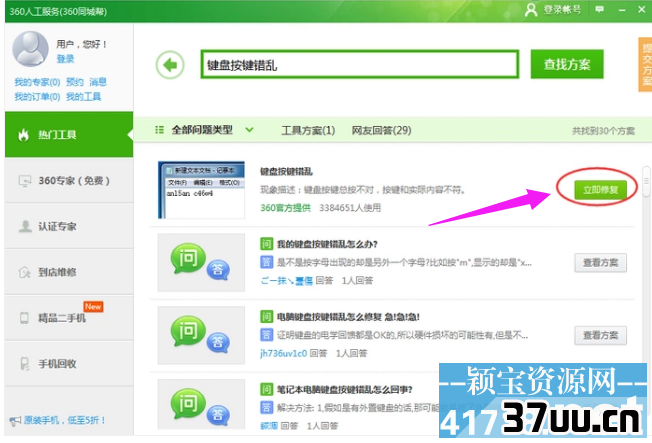The image size is (652, 443).
Task: Open result title 键盘按键错乱
Action: (x=286, y=171)
